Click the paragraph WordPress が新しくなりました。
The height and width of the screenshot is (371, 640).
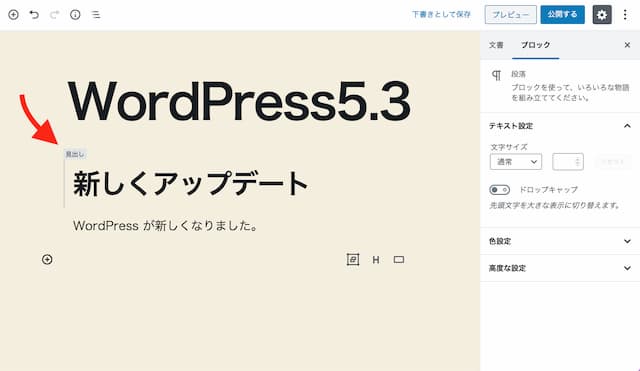[165, 225]
